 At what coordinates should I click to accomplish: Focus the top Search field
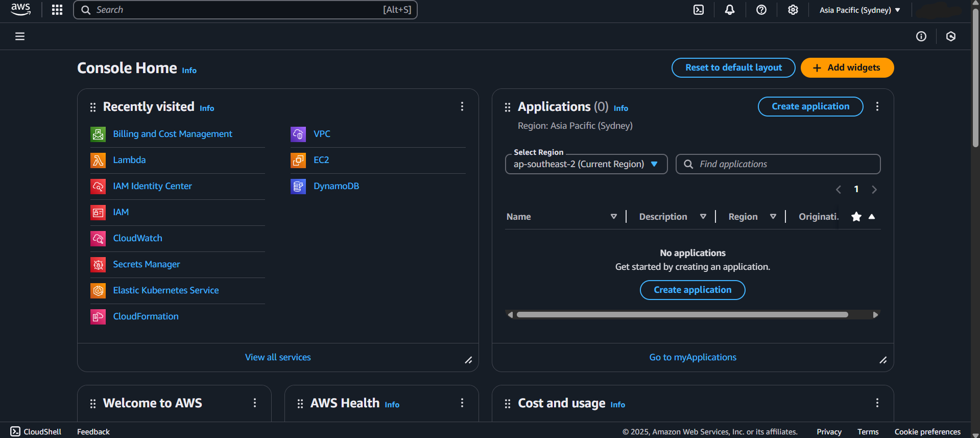pyautogui.click(x=245, y=10)
